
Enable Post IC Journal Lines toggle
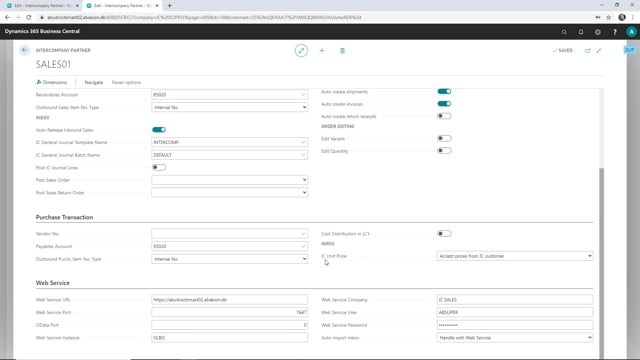pos(159,167)
